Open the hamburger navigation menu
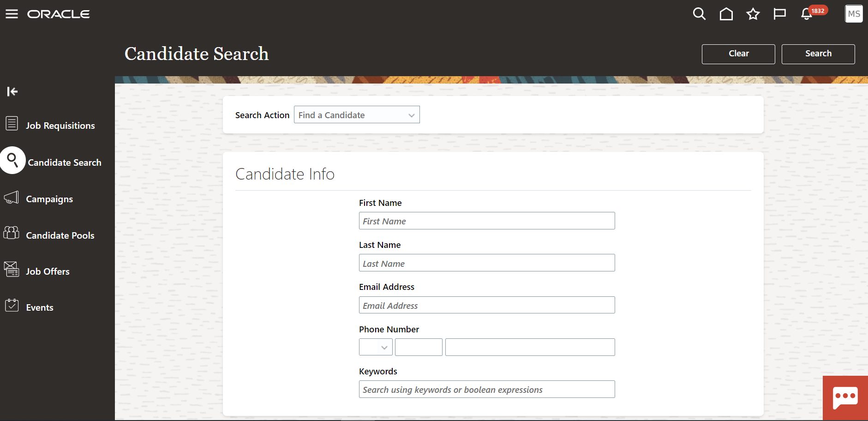The width and height of the screenshot is (868, 421). (x=12, y=14)
